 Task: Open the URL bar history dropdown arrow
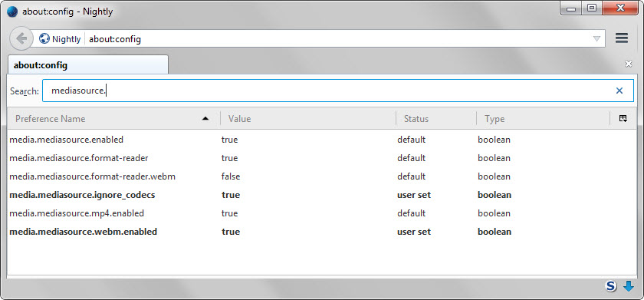[x=596, y=39]
